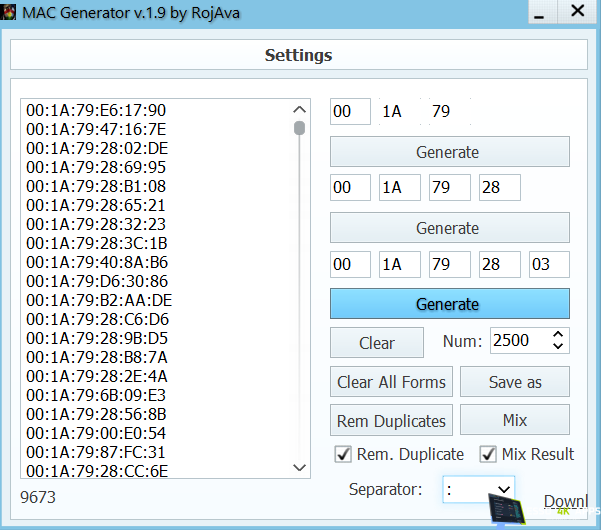Select MAC address 00:1A:79:28:02:DE in list
601x530 pixels.
tap(96, 148)
